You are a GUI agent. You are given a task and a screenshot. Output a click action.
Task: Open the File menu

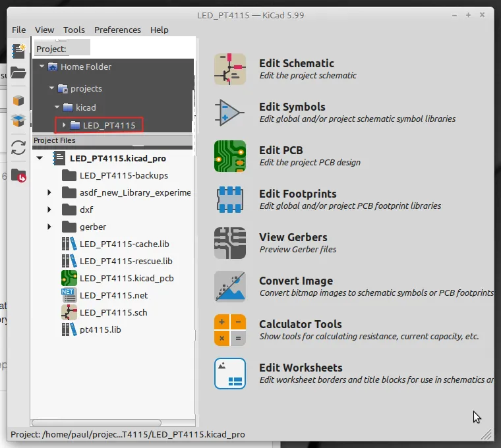click(x=19, y=30)
